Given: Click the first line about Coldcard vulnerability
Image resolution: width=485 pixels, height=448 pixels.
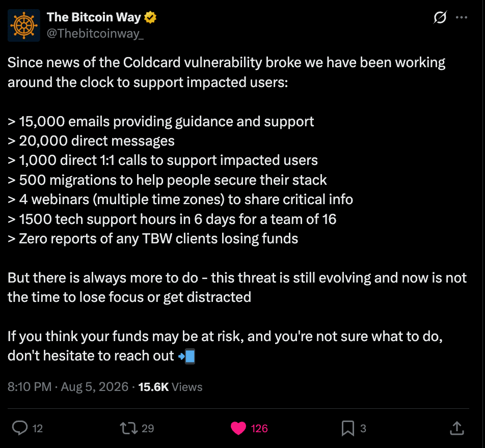Looking at the screenshot, I should coord(226,63).
